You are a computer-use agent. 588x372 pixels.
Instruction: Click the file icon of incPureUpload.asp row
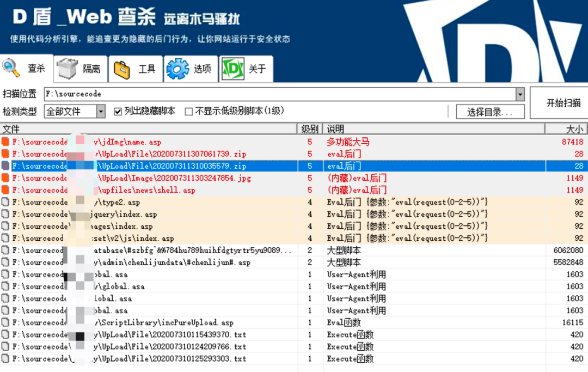5,322
